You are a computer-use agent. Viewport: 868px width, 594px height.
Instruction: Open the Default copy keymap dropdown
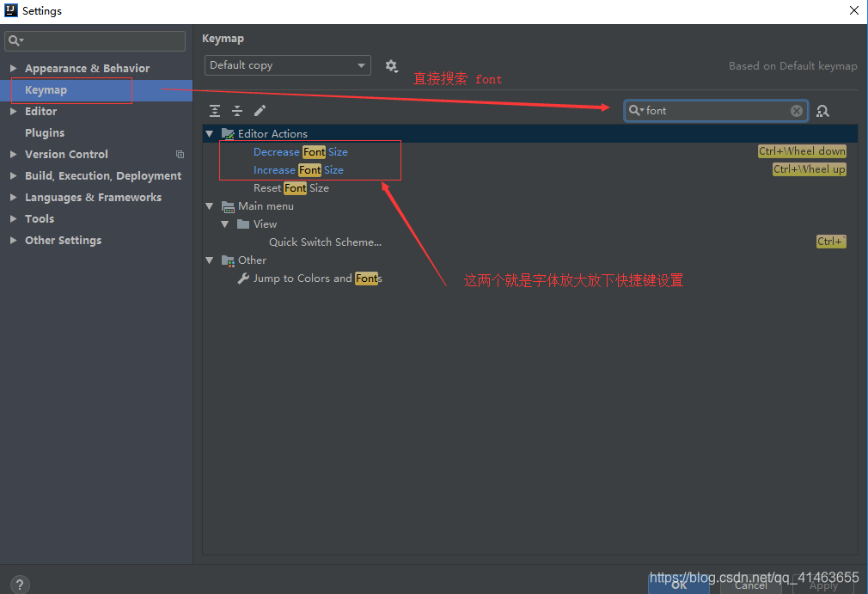pyautogui.click(x=288, y=65)
